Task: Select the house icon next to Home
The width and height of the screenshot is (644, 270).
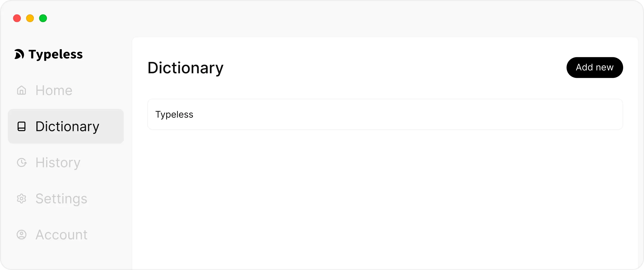Action: point(22,90)
